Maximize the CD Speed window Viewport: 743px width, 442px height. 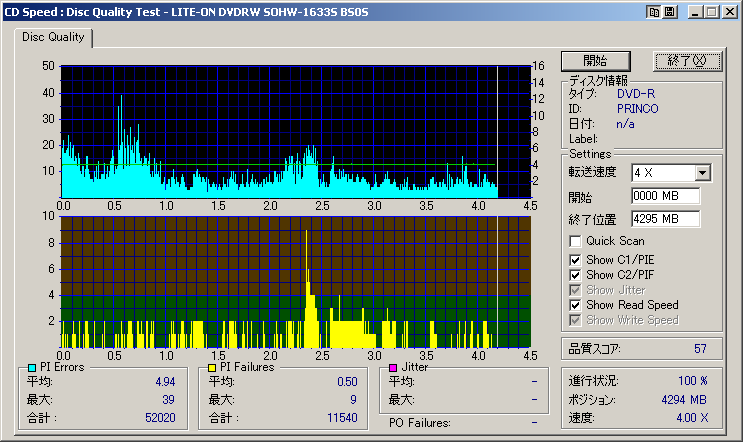click(712, 12)
